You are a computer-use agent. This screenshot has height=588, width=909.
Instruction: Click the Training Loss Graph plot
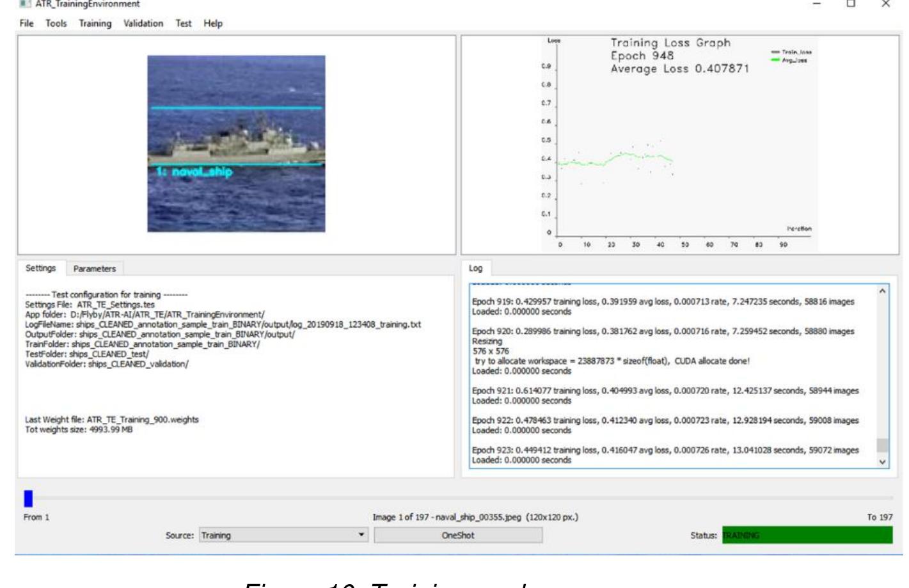coord(679,143)
